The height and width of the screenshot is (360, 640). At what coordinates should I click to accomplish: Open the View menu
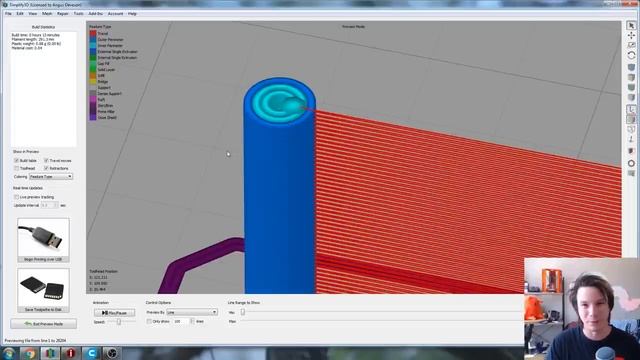tap(33, 13)
